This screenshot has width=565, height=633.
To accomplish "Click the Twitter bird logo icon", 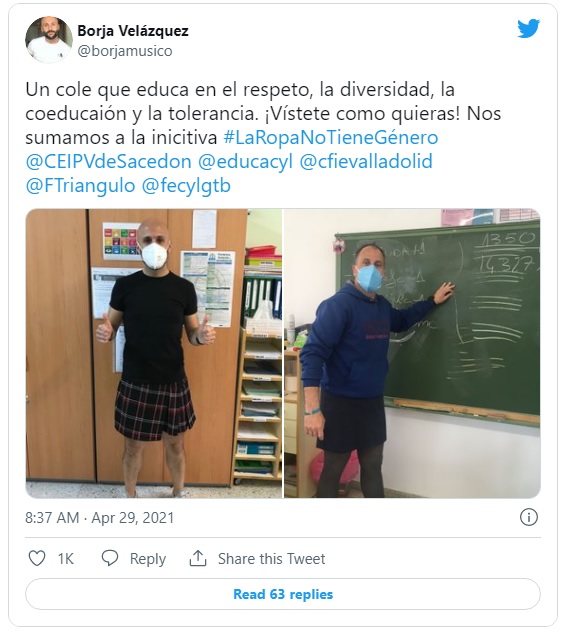I will (x=529, y=28).
